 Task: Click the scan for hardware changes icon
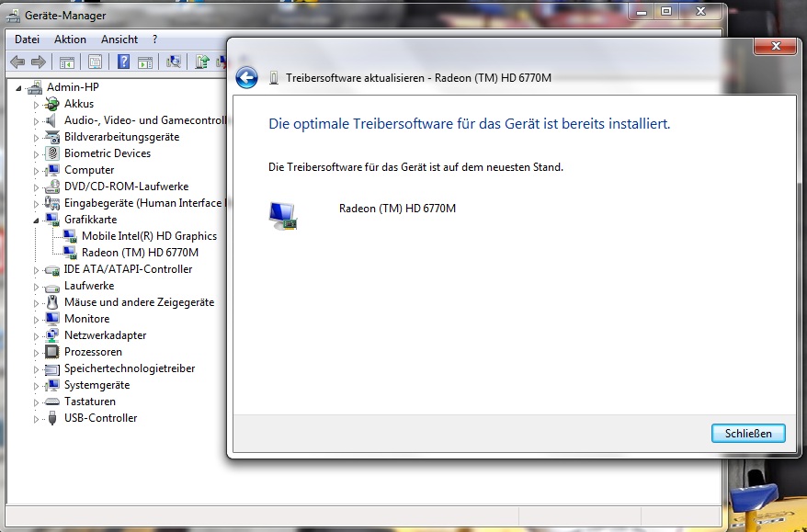174,62
